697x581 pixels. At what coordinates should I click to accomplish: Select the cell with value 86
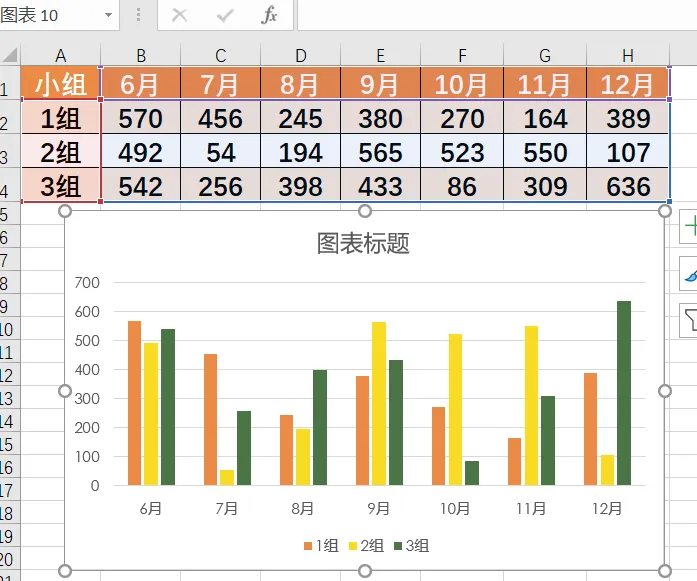[x=462, y=185]
